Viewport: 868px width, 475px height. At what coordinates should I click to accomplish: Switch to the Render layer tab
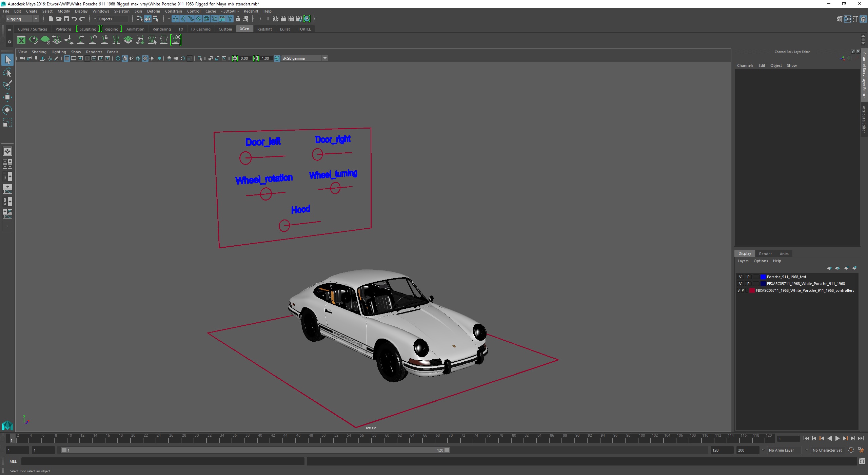point(765,254)
